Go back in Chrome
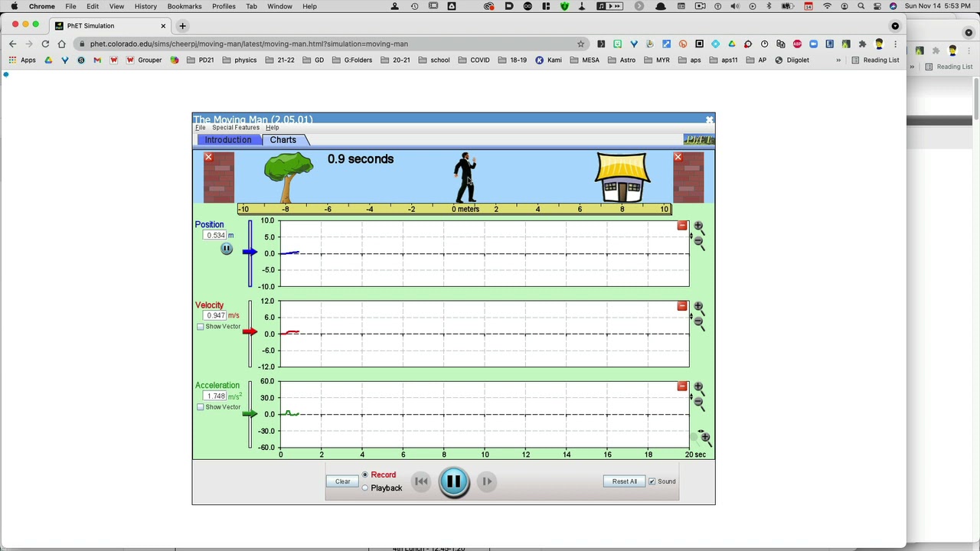Viewport: 980px width, 551px height. (12, 44)
